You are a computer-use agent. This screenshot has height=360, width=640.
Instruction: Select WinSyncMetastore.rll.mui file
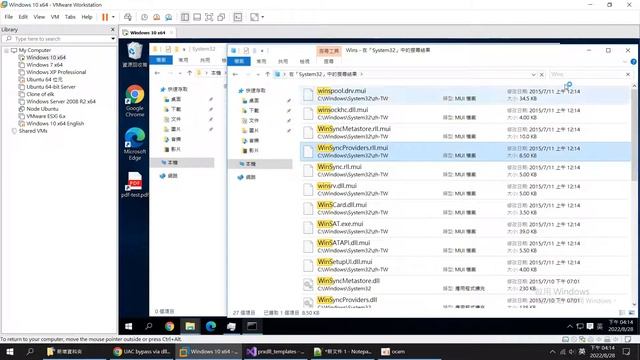point(465,133)
